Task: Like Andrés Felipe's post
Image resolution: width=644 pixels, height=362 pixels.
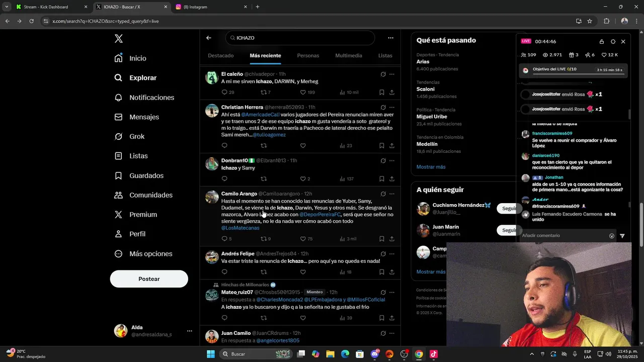Action: click(303, 273)
